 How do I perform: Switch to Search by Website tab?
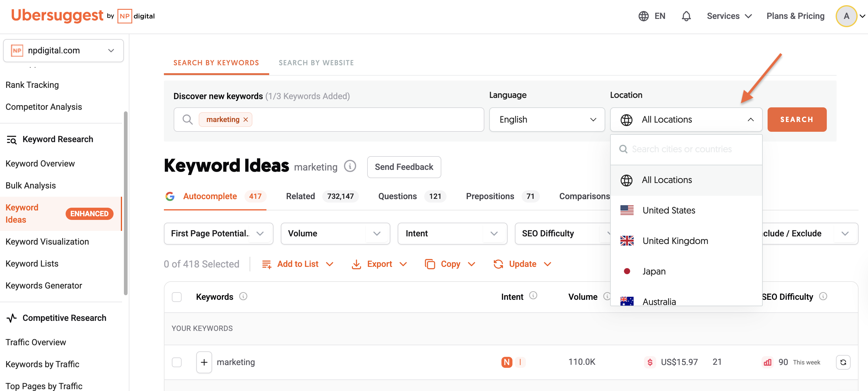click(316, 63)
